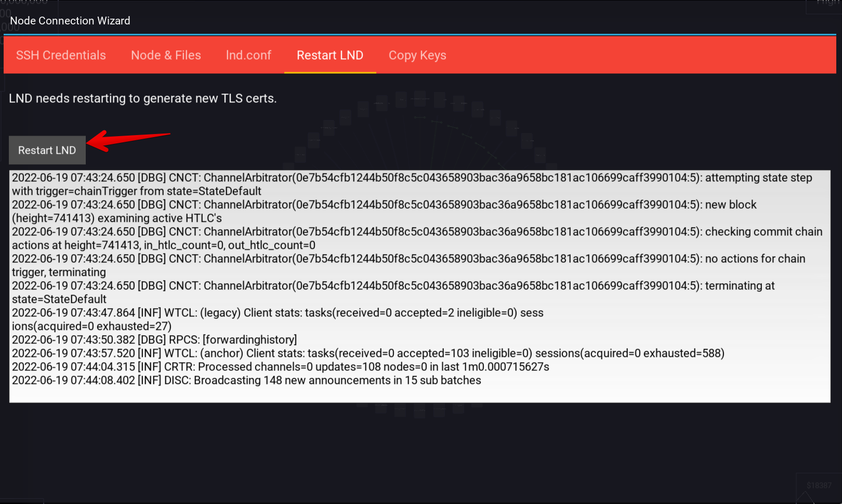Click the 'state=StateDefault' log continuation line
The image size is (842, 504).
(59, 299)
